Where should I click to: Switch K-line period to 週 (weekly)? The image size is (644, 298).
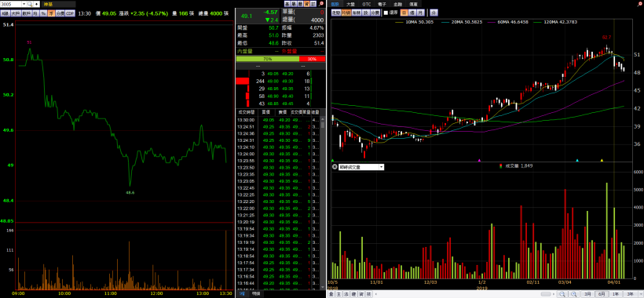[412, 13]
